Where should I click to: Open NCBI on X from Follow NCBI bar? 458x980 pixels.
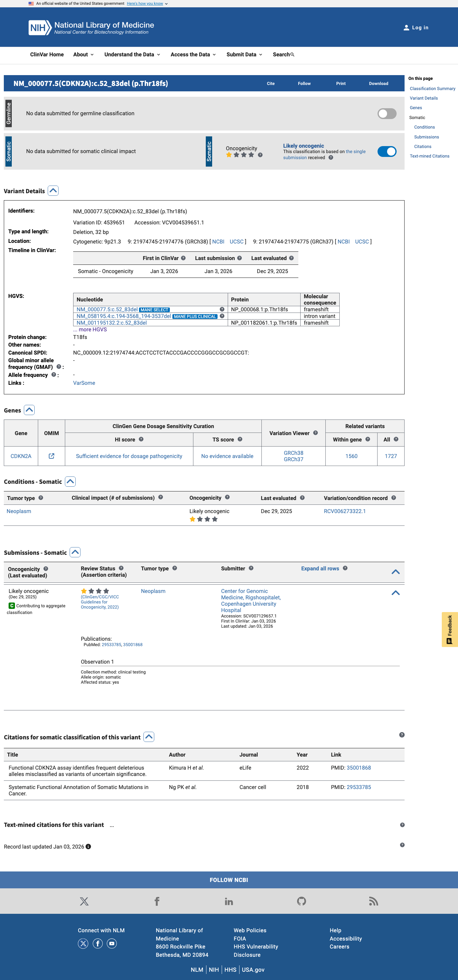(84, 901)
